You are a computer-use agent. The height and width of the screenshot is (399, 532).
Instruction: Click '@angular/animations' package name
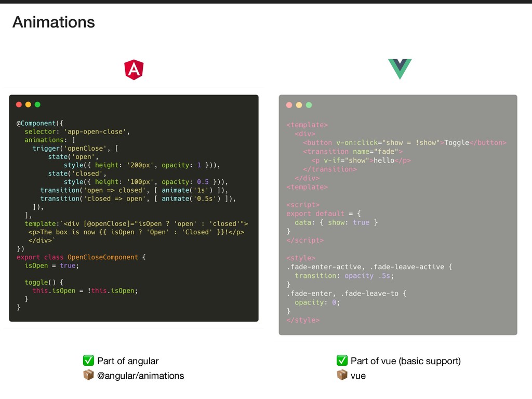pyautogui.click(x=140, y=376)
